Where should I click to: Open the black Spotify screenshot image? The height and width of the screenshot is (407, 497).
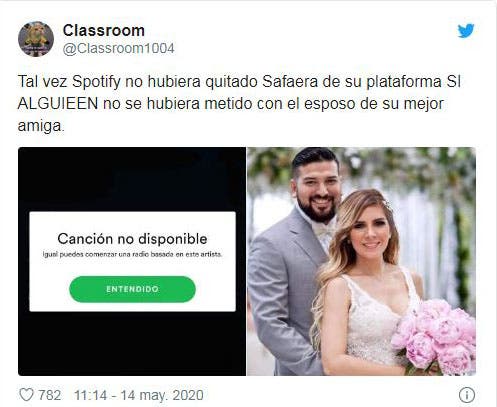point(132,261)
